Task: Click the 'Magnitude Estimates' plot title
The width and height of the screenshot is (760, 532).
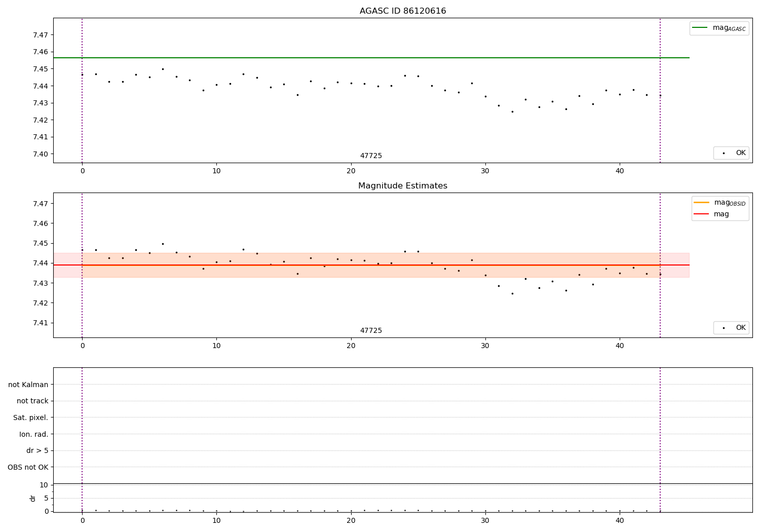Action: 403,186
